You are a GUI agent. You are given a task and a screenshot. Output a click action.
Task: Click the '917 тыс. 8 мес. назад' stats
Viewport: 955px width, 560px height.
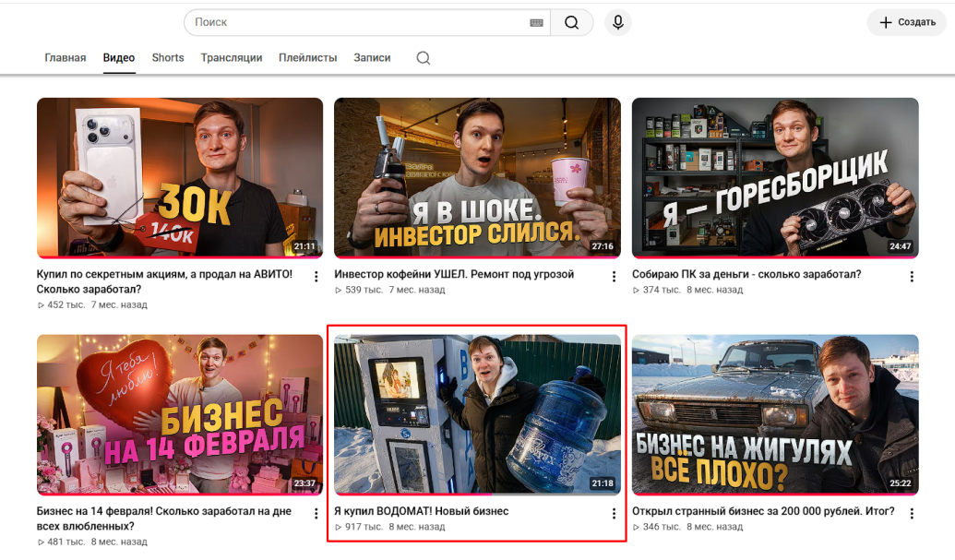(x=390, y=527)
